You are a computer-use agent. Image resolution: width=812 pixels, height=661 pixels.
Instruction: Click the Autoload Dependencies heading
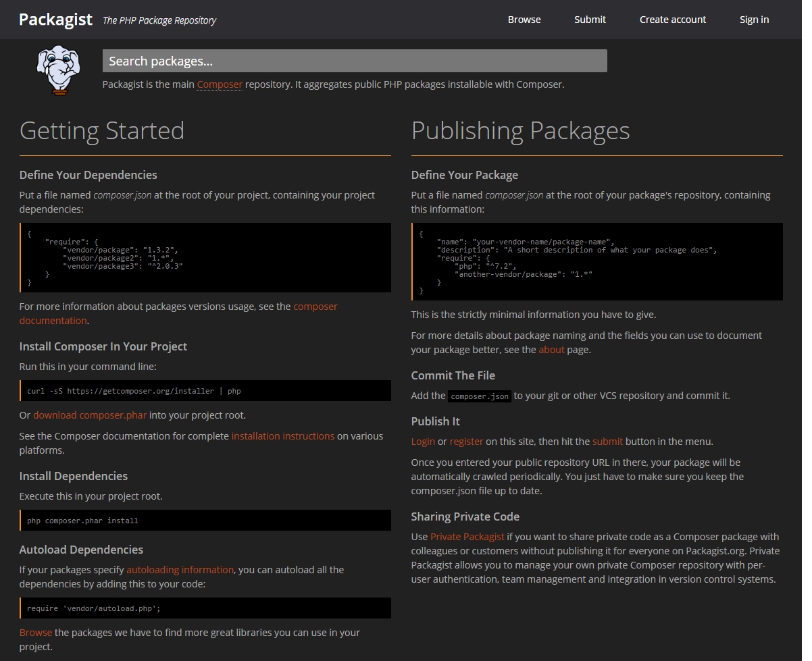pyautogui.click(x=81, y=550)
